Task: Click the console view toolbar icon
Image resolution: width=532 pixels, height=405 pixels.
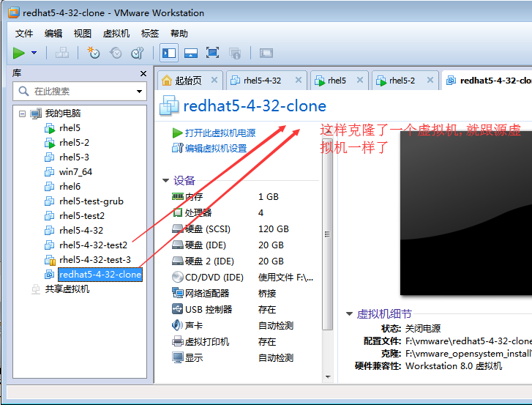Action: [x=266, y=53]
